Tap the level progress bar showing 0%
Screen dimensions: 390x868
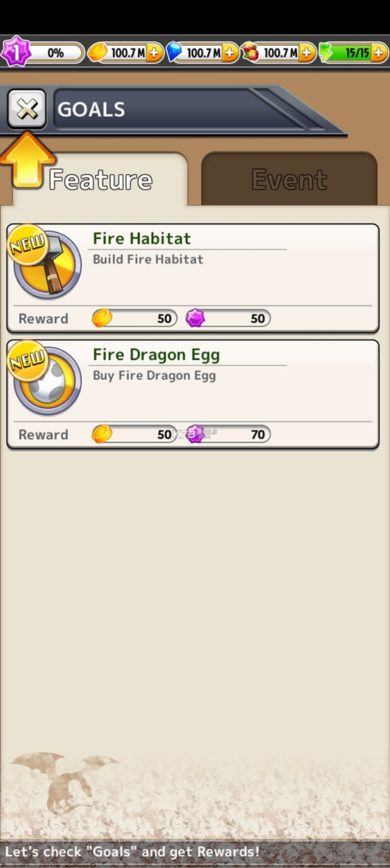point(55,53)
